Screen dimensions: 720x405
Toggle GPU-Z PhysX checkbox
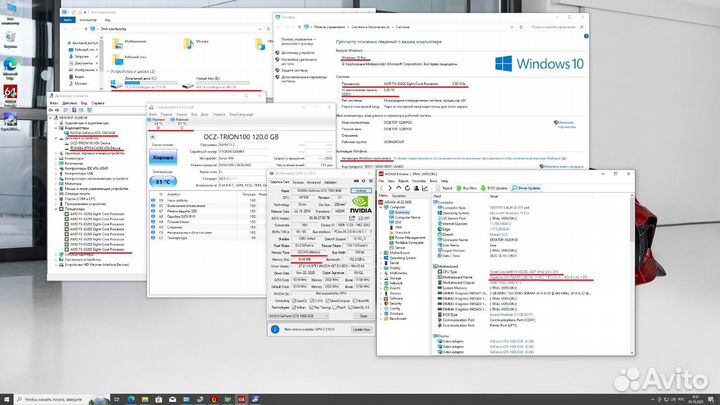pyautogui.click(x=335, y=307)
